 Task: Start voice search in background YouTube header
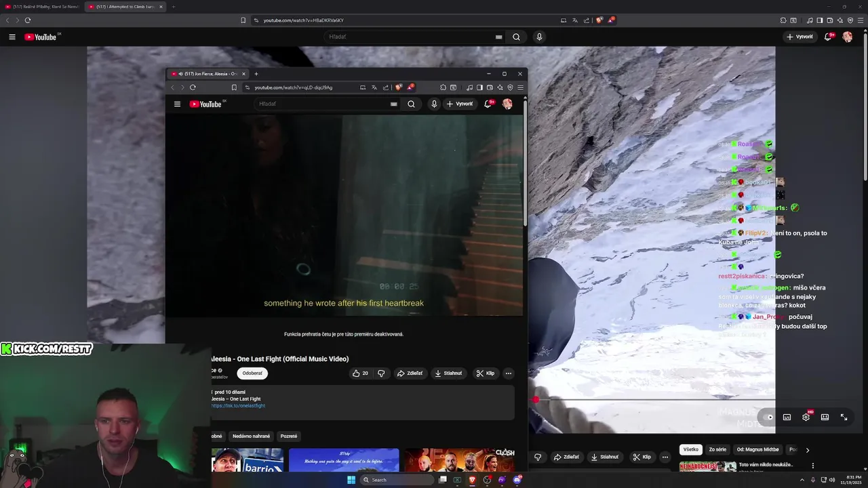pos(539,37)
